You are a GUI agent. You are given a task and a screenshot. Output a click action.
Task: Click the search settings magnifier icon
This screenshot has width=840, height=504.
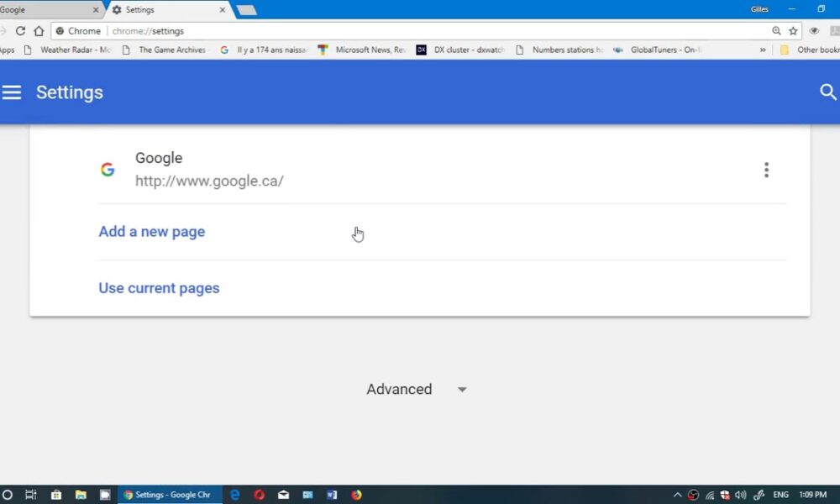point(828,92)
